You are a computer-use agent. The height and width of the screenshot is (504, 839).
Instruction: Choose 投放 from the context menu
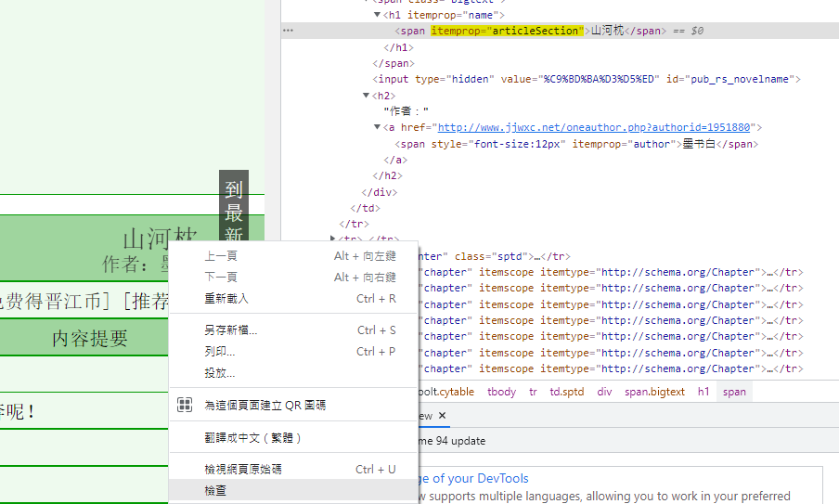tap(293, 373)
